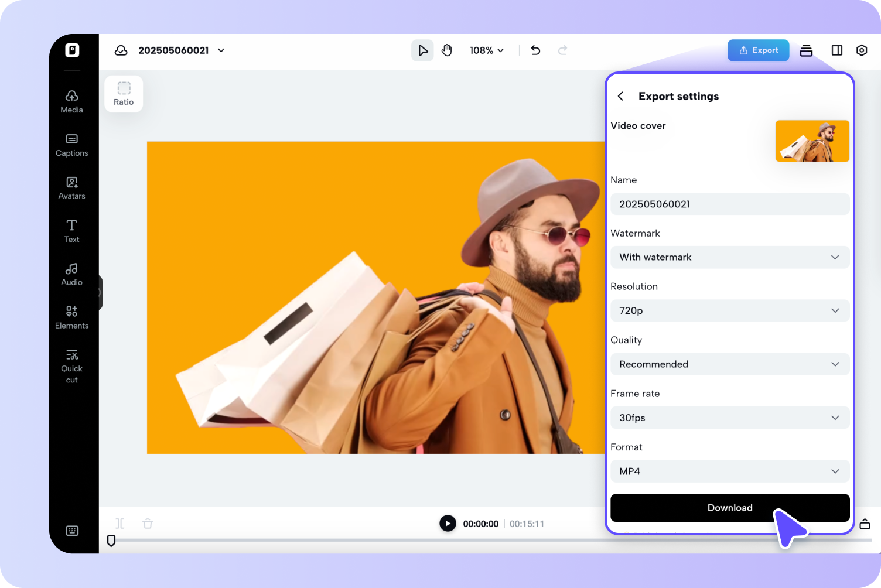Click the icon at timeline right edge
This screenshot has height=588, width=881.
pos(865,524)
